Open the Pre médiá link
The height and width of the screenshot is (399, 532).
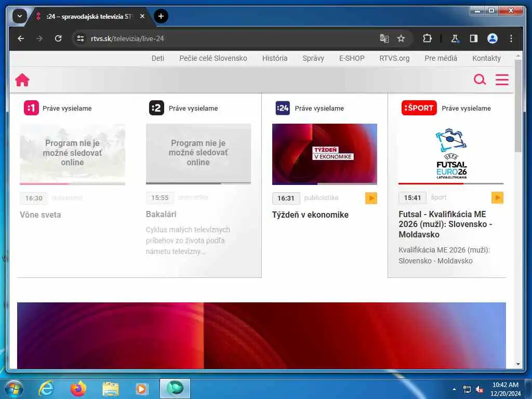(441, 58)
